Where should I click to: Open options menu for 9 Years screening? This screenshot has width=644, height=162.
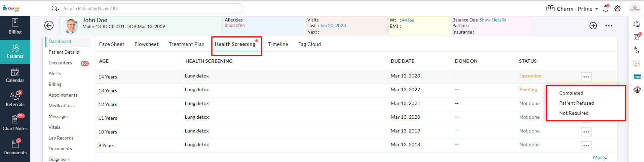click(586, 146)
